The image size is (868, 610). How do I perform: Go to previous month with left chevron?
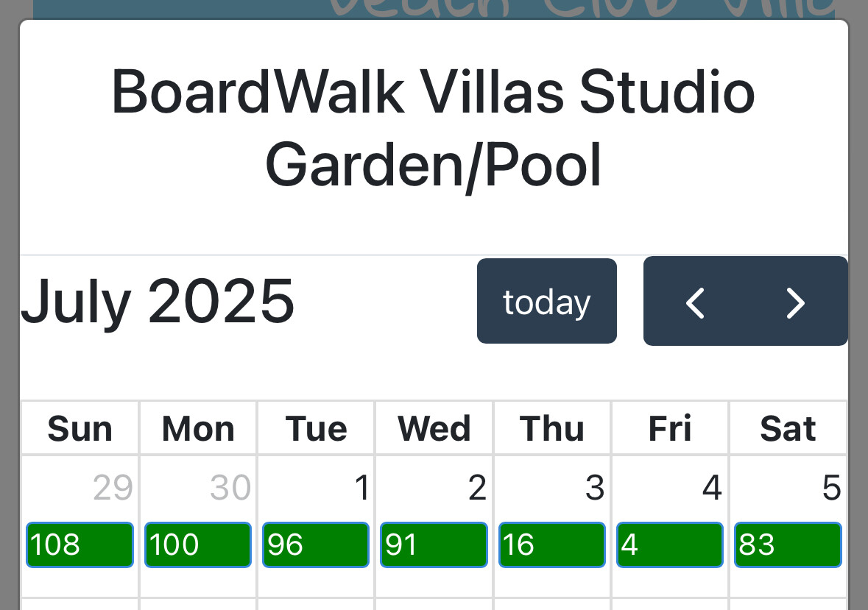[696, 302]
